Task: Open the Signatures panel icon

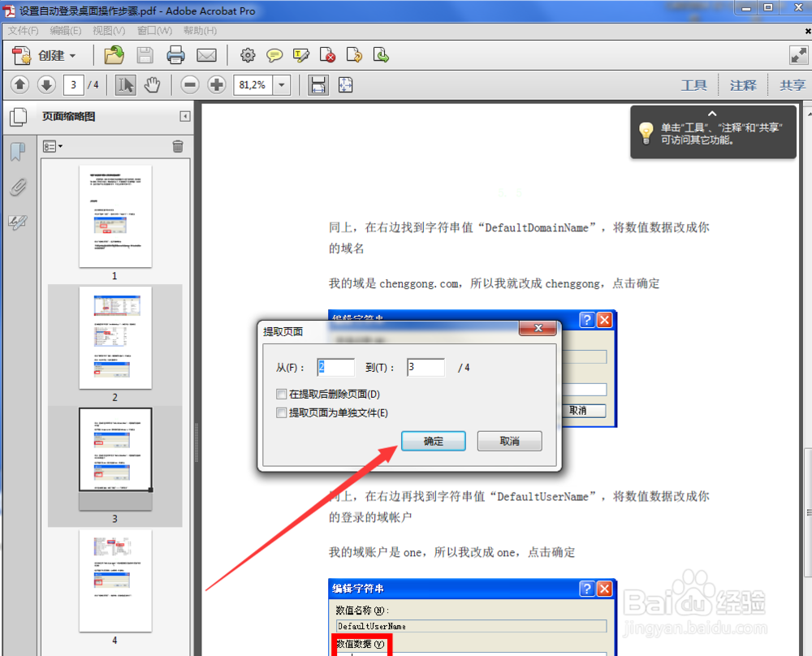Action: click(x=18, y=222)
